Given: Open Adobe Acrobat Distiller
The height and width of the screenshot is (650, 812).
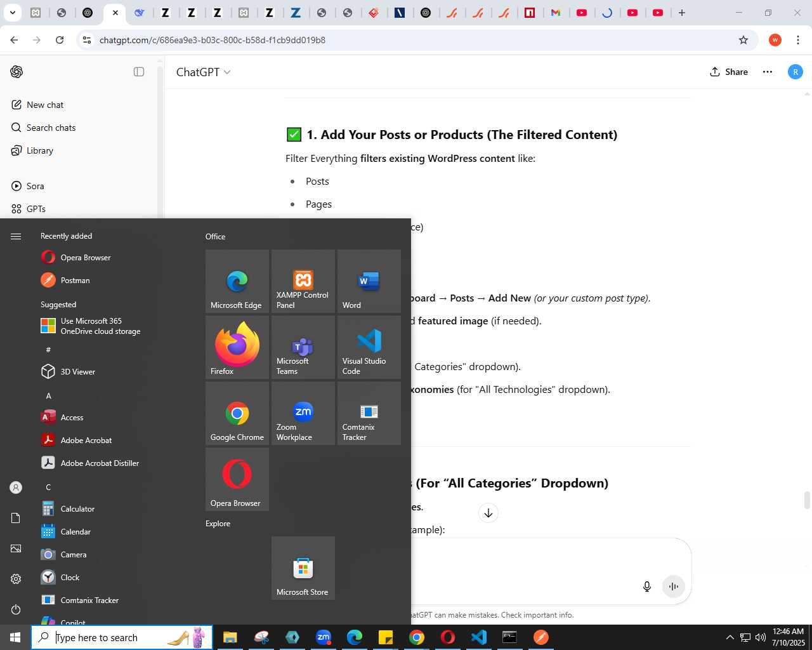Looking at the screenshot, I should pos(114,463).
